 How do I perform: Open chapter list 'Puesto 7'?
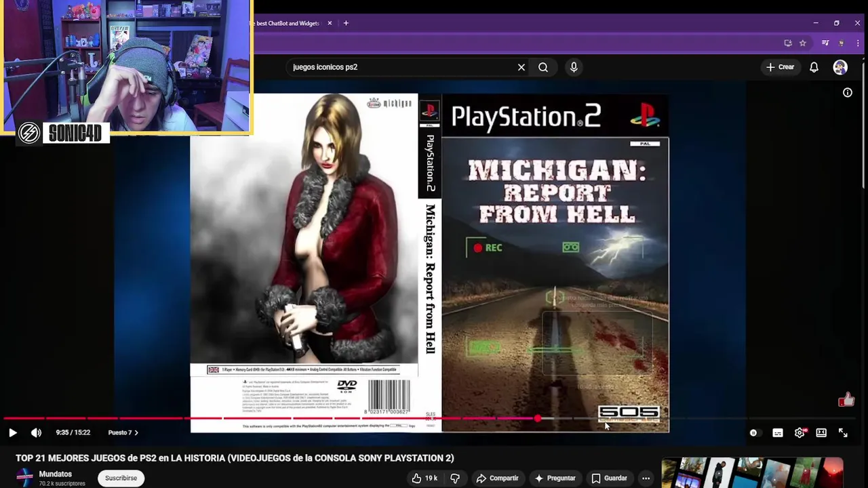click(x=123, y=432)
